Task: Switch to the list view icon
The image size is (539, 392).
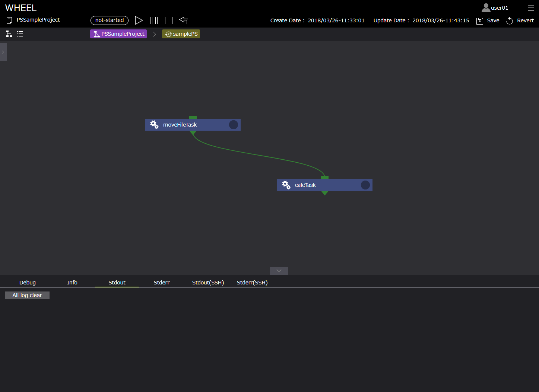Action: click(x=20, y=34)
